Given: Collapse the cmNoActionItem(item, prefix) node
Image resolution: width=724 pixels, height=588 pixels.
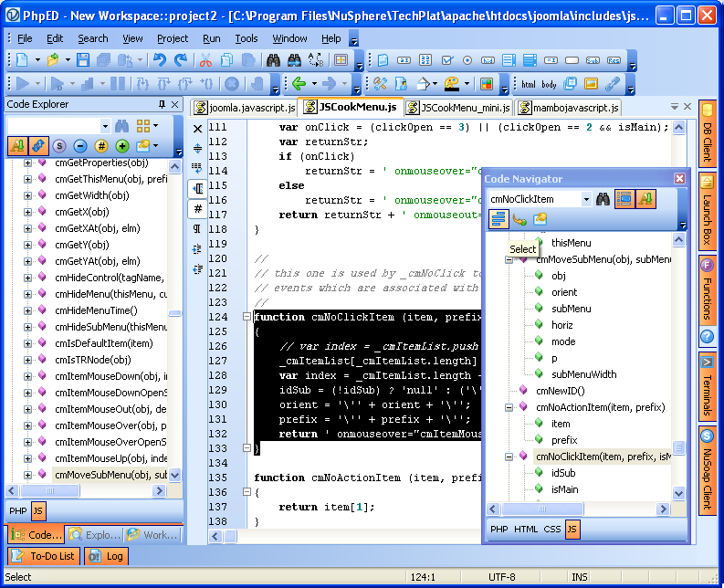Looking at the screenshot, I should tap(509, 408).
